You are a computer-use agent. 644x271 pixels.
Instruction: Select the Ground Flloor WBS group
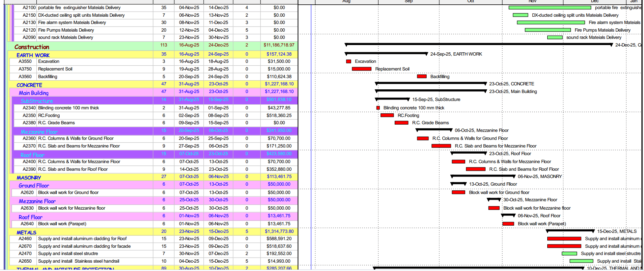[x=34, y=186]
